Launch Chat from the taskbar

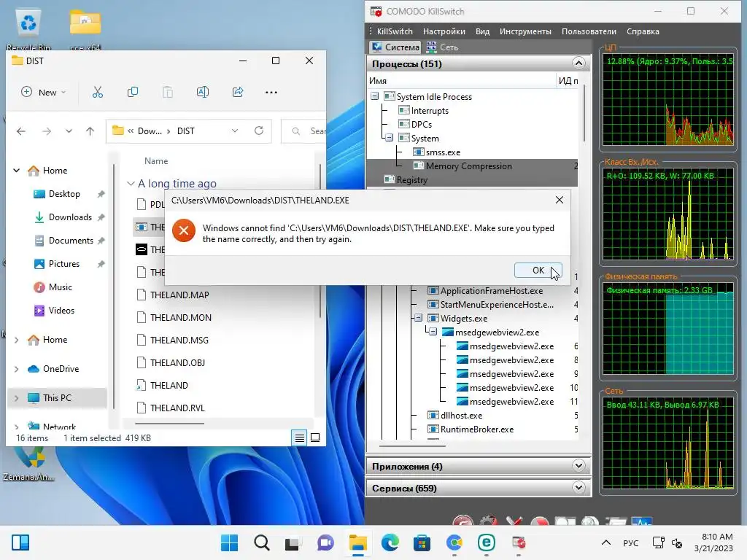coord(325,542)
